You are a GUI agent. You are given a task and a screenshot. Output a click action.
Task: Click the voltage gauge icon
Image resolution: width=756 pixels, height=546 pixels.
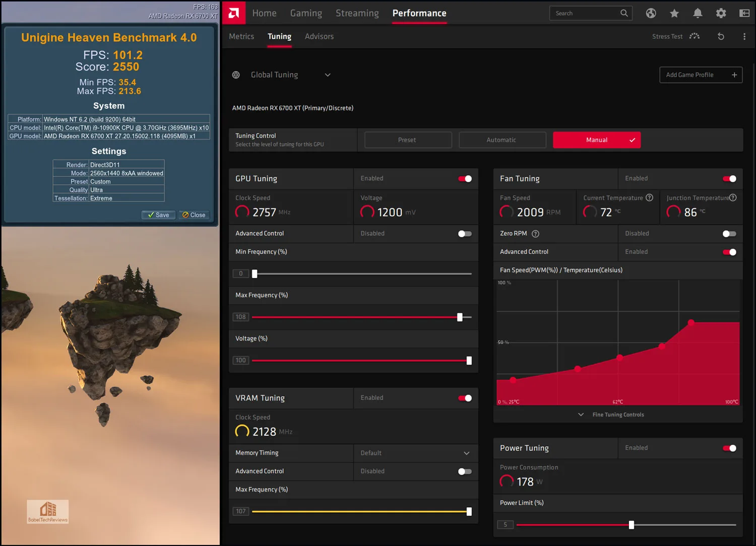pyautogui.click(x=367, y=212)
